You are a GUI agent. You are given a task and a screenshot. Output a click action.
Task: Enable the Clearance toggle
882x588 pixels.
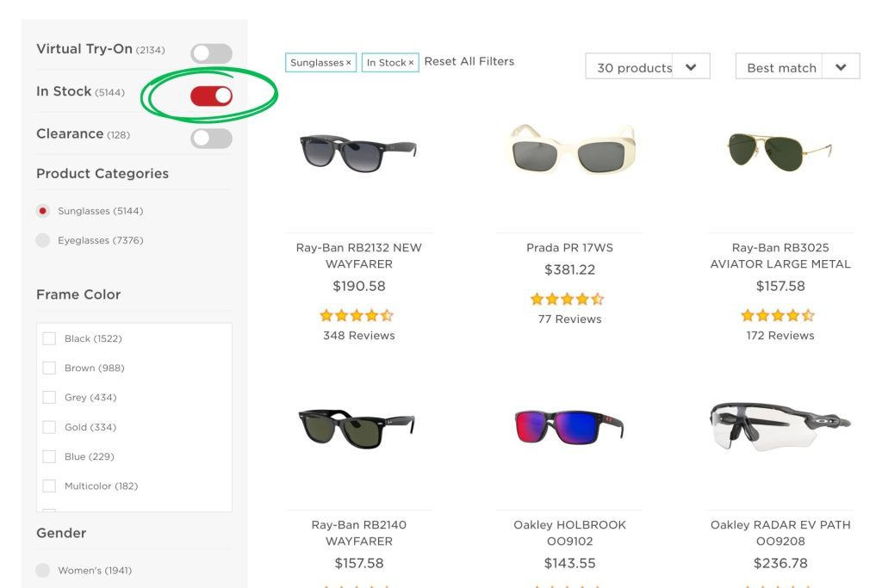(x=211, y=136)
